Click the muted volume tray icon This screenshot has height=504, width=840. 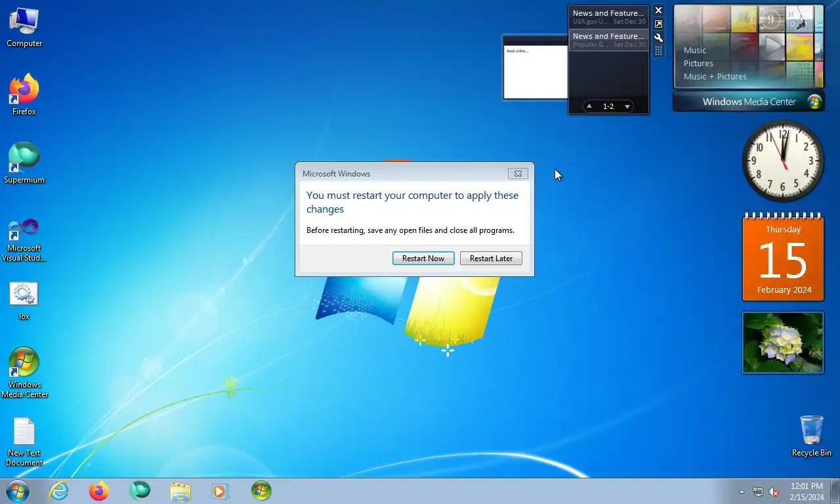point(774,492)
